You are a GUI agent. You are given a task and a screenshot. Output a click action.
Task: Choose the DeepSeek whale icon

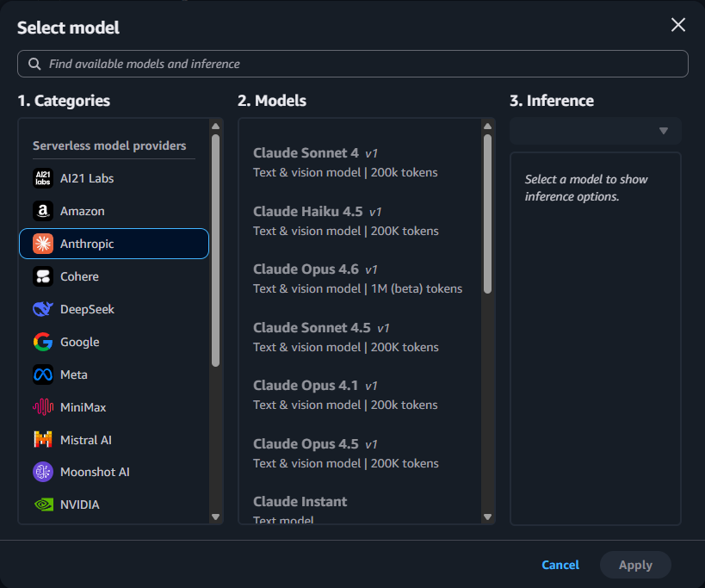(x=43, y=309)
